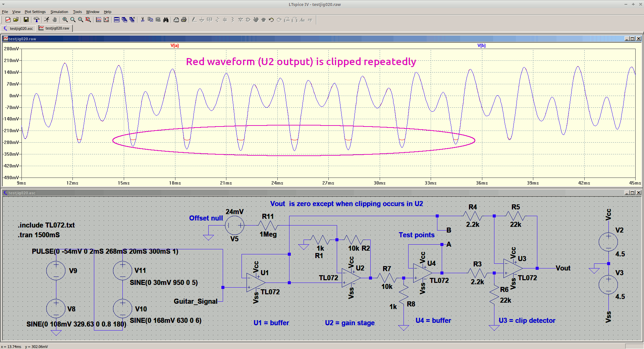Tile the windows with the toolbar icon
The width and height of the screenshot is (644, 349).
coord(117,20)
